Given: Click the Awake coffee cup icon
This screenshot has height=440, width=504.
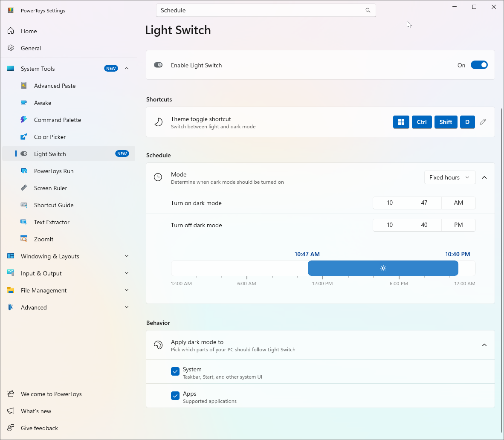Looking at the screenshot, I should point(24,103).
